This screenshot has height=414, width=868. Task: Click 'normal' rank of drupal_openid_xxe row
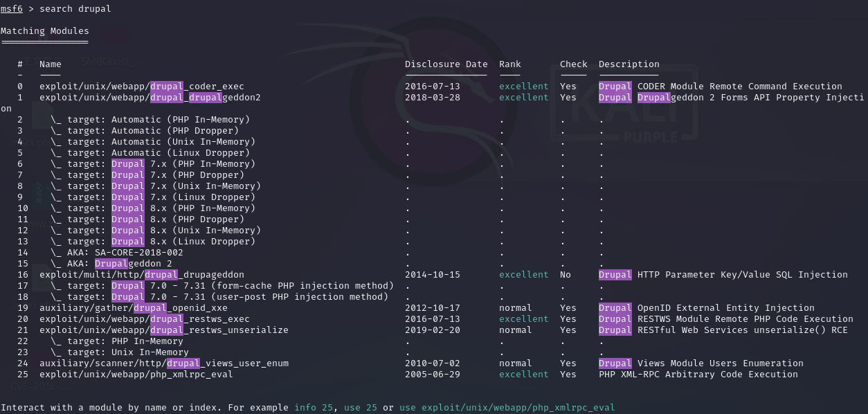(516, 308)
